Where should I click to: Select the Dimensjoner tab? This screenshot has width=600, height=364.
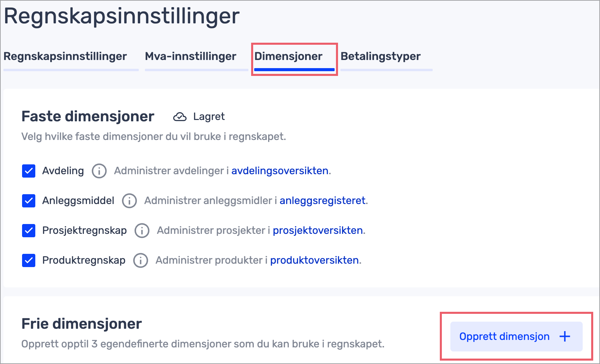[288, 56]
